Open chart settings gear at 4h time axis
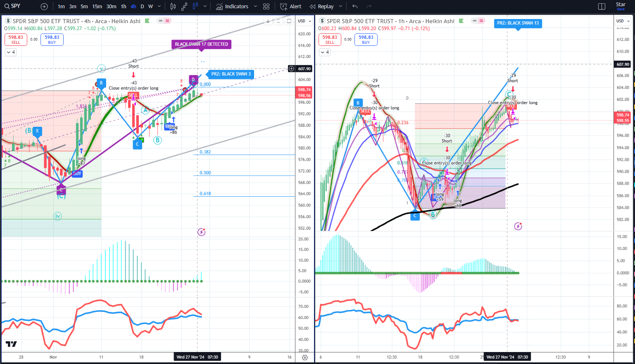Screen dimensions: 635x364 click(305, 357)
